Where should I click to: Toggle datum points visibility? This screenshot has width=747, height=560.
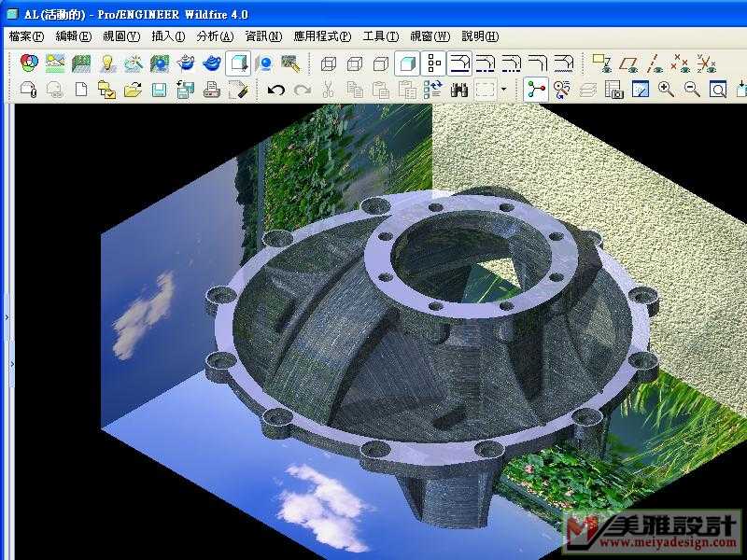tap(680, 63)
